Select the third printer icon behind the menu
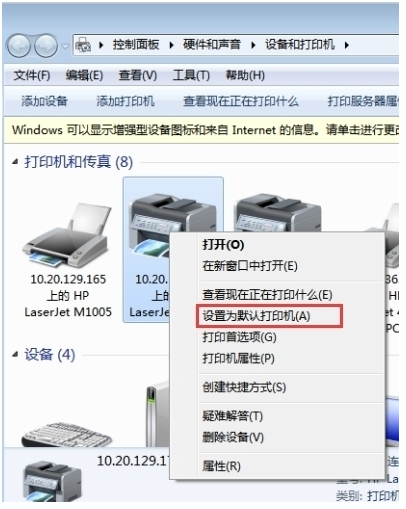Screen dimensions: 406x509 point(278,213)
